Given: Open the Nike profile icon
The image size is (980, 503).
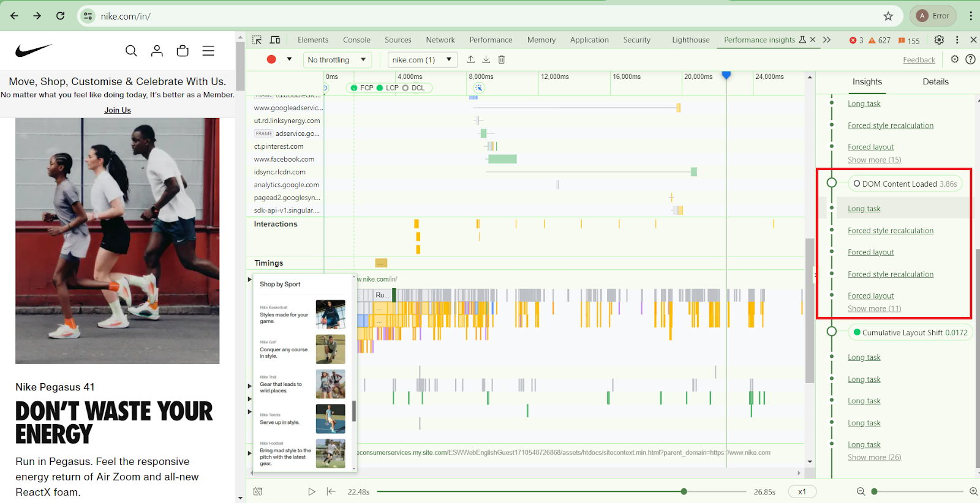Looking at the screenshot, I should point(157,51).
